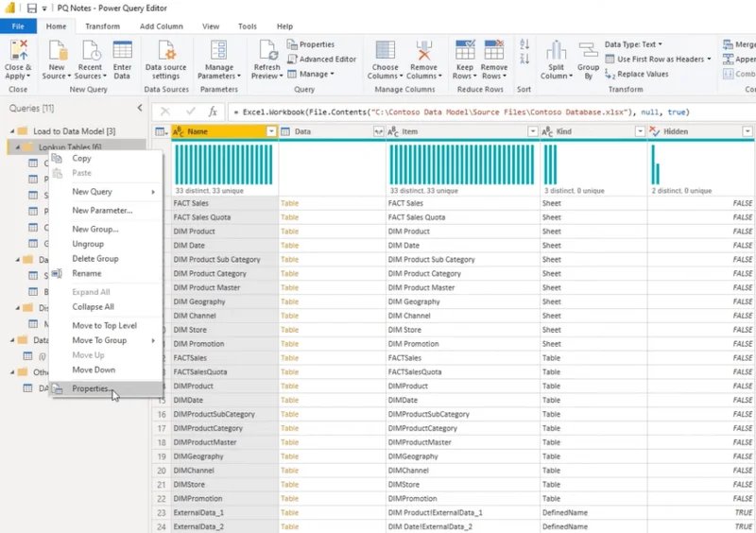Click the formula bar text field
The image size is (756, 533).
(x=491, y=112)
